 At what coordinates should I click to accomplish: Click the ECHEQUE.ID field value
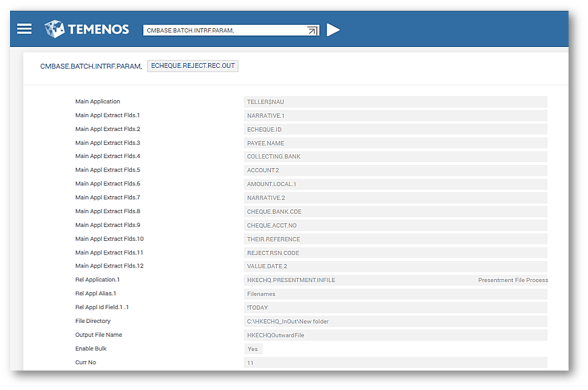(395, 129)
